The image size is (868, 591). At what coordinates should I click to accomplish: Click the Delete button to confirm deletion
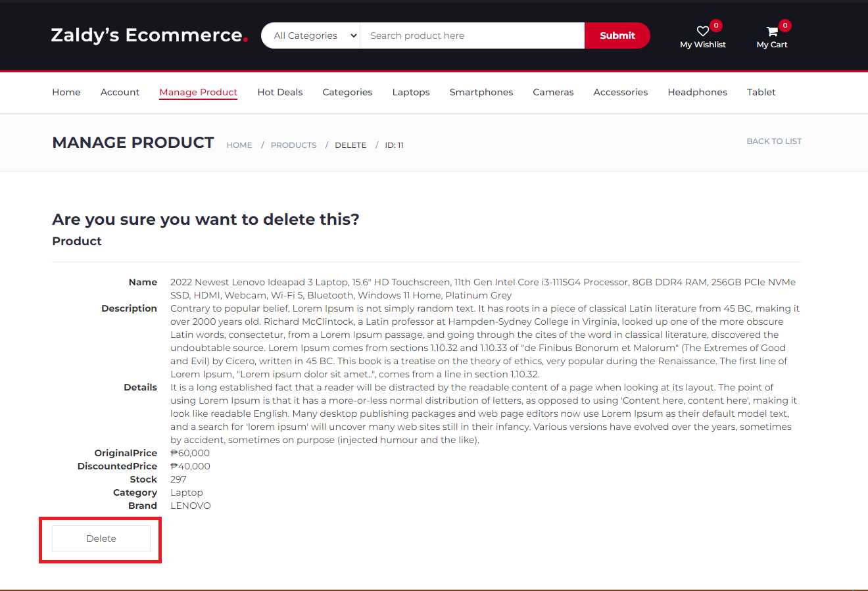[x=101, y=538]
